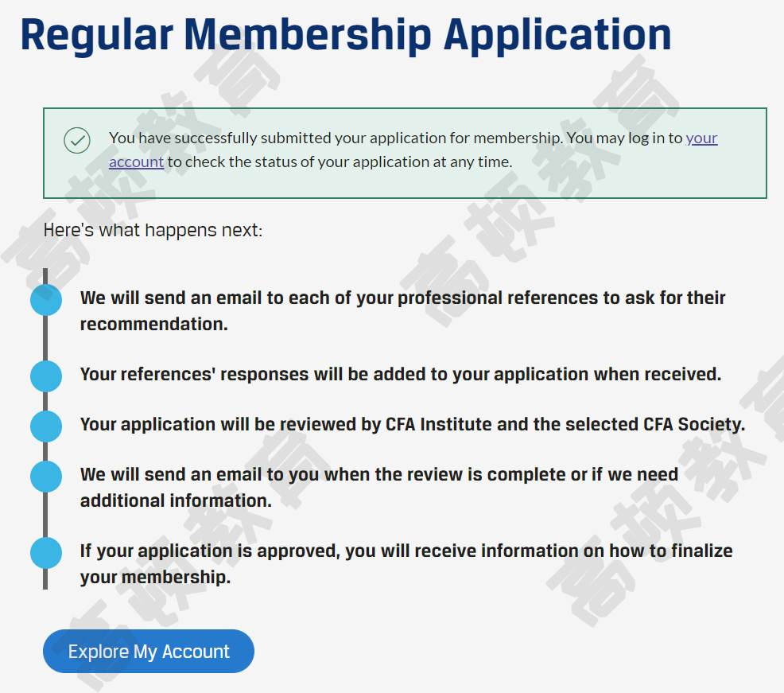
Task: Click the CFA Institute review step dot
Action: click(x=46, y=426)
